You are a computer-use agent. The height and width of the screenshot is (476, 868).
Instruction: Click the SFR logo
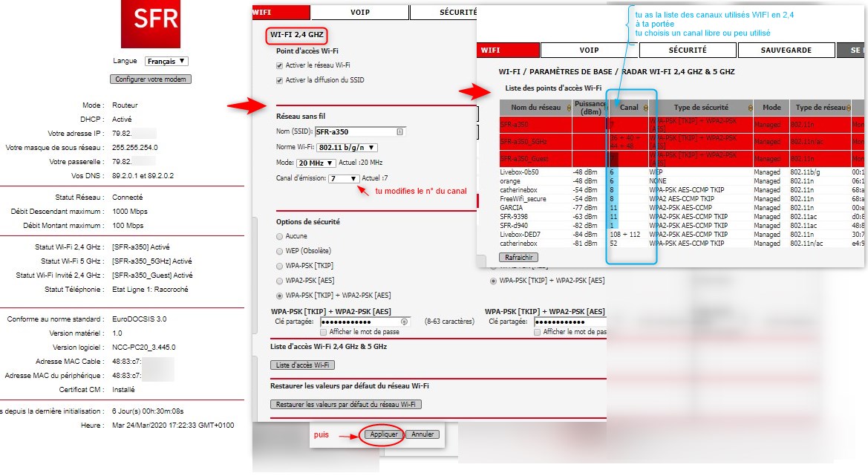151,24
